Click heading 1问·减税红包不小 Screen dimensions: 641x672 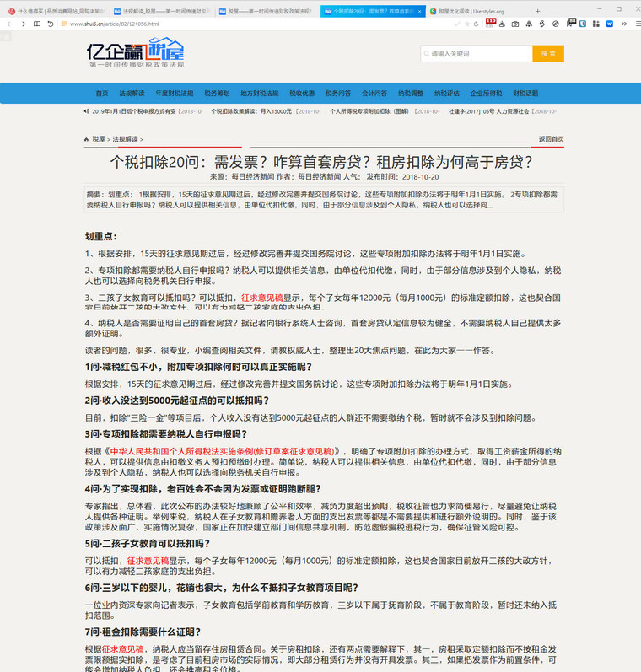(x=198, y=367)
